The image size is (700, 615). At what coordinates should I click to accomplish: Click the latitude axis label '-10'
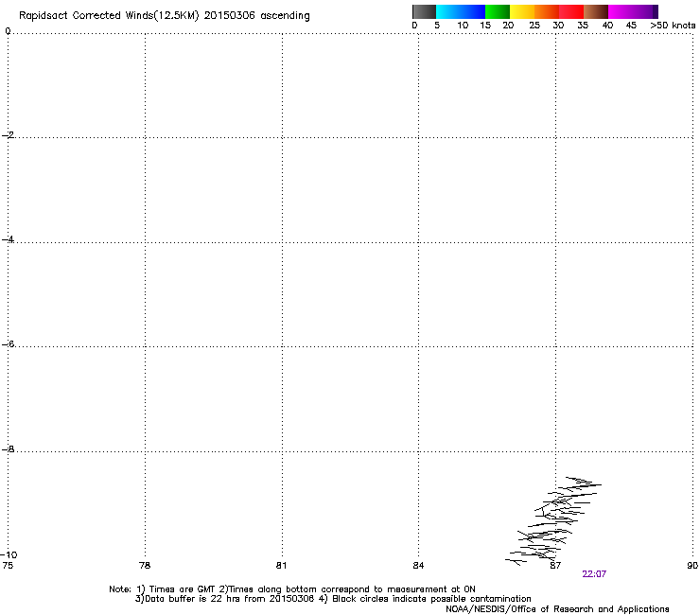click(9, 554)
